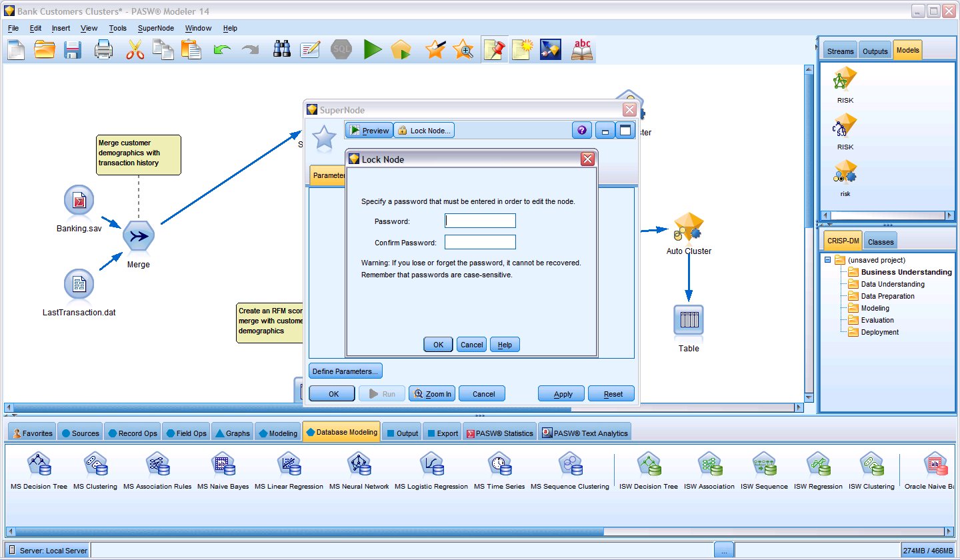The height and width of the screenshot is (560, 960).
Task: Click Help in the Lock Node dialog
Action: (x=505, y=345)
